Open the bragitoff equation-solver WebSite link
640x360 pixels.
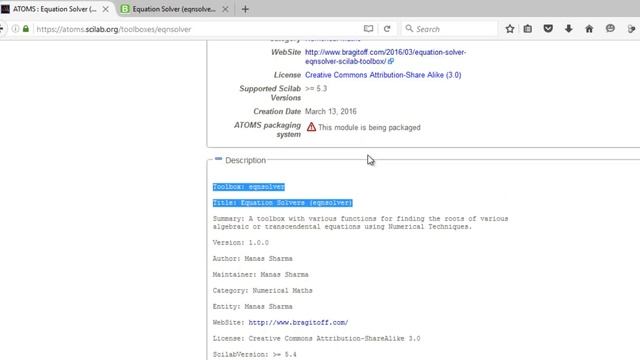tap(385, 57)
